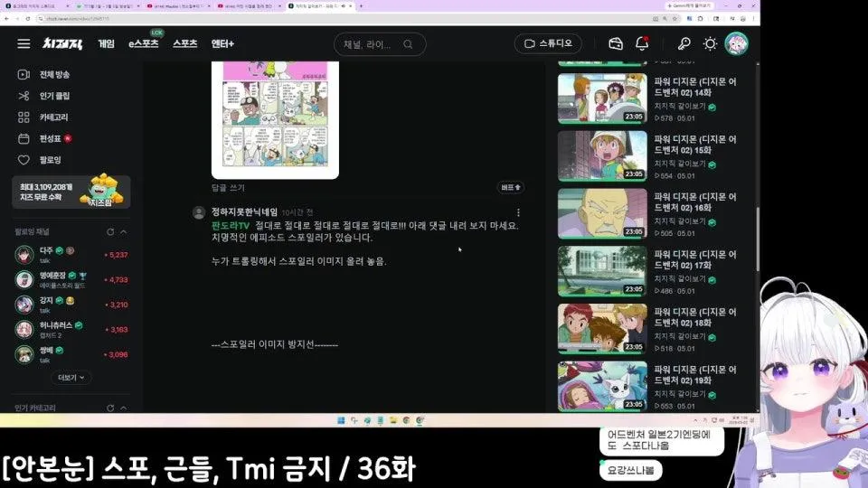
Task: Open the 다주 channel
Action: tap(71, 255)
